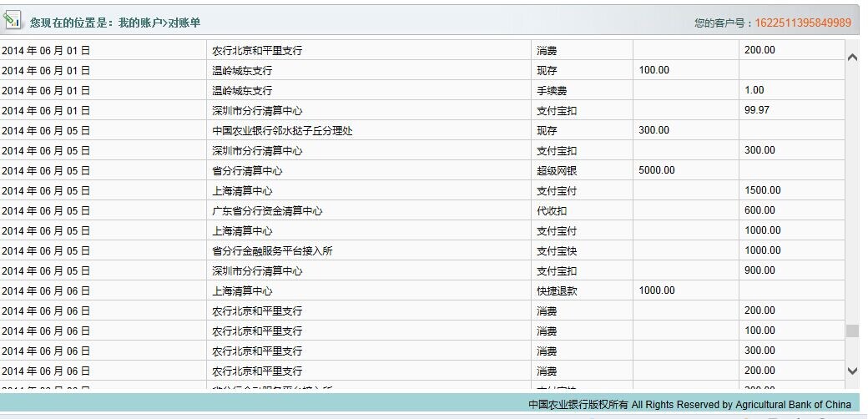This screenshot has height=419, width=868.
Task: Select 深圳市分行清算中心 in the 99.97 row
Action: pos(257,111)
